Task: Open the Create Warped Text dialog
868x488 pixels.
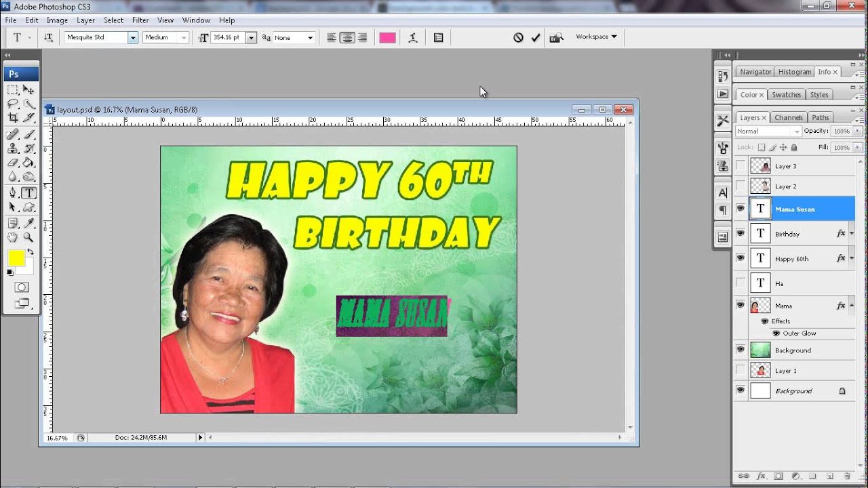Action: pyautogui.click(x=412, y=38)
